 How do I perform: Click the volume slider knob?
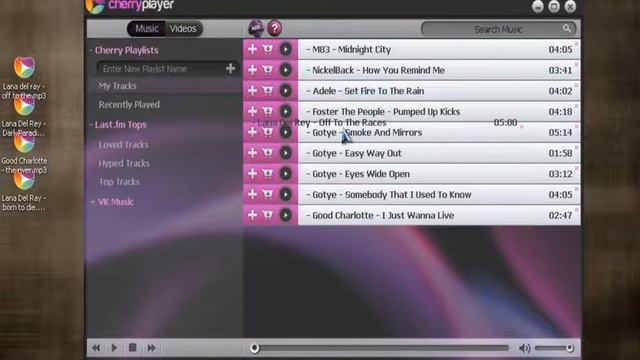click(x=570, y=348)
